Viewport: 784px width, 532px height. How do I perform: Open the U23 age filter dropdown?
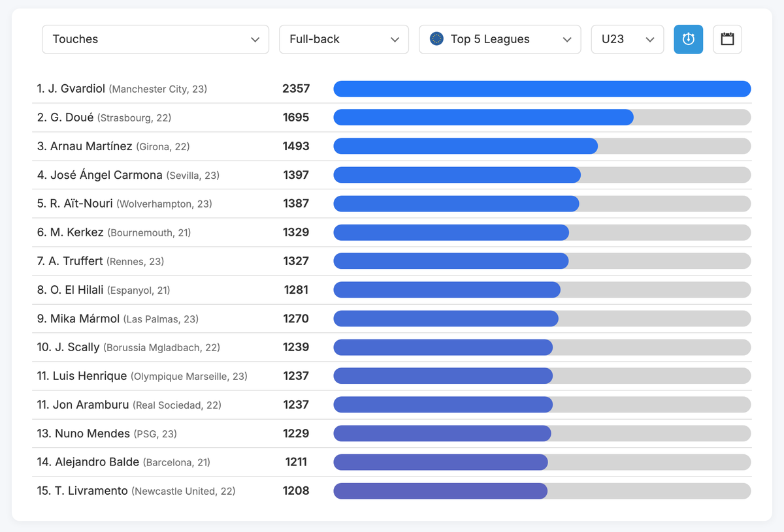point(627,39)
